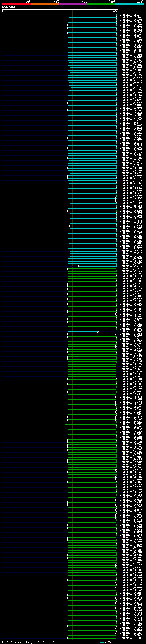The height and width of the screenshot is (644, 146).
Task: Select hit label UniRef100_B9L1H0
Action: pos(131,560)
